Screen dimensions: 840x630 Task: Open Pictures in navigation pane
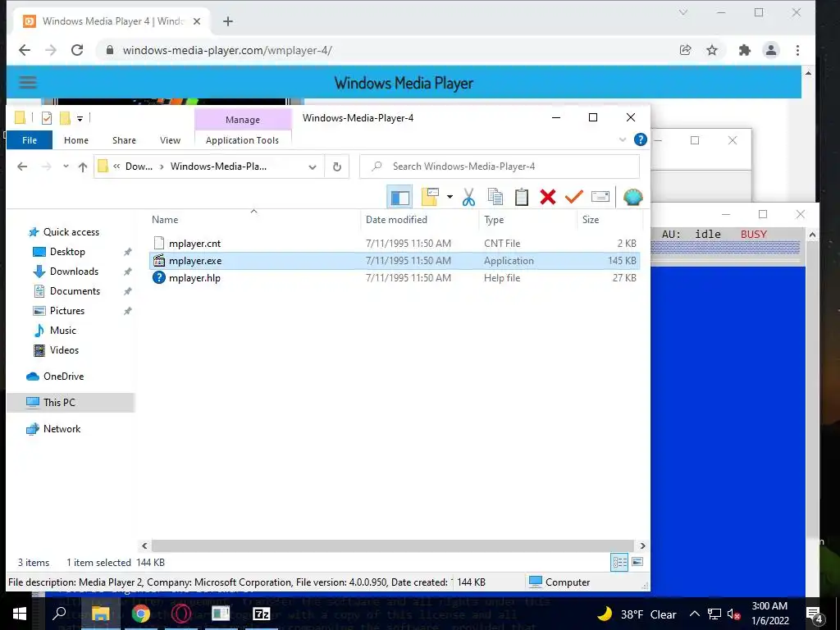(67, 311)
